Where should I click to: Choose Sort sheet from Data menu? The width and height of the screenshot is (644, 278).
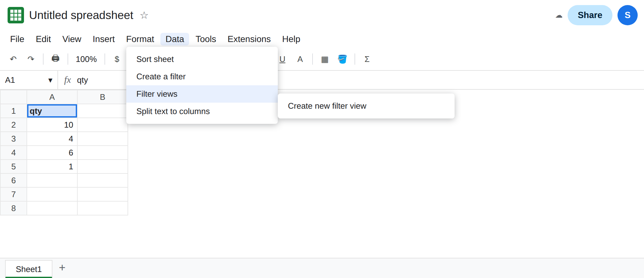(202, 59)
